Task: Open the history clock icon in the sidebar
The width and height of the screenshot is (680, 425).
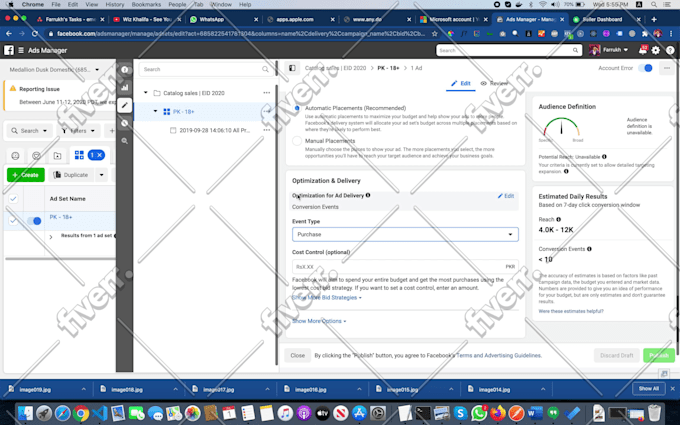Action: click(x=124, y=123)
